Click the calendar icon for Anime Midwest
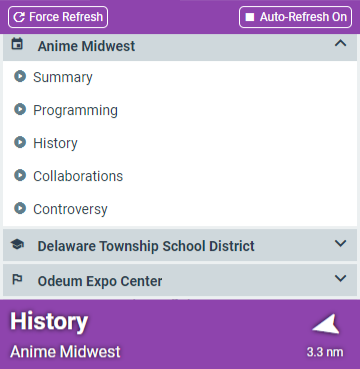360x369 pixels. tap(17, 44)
